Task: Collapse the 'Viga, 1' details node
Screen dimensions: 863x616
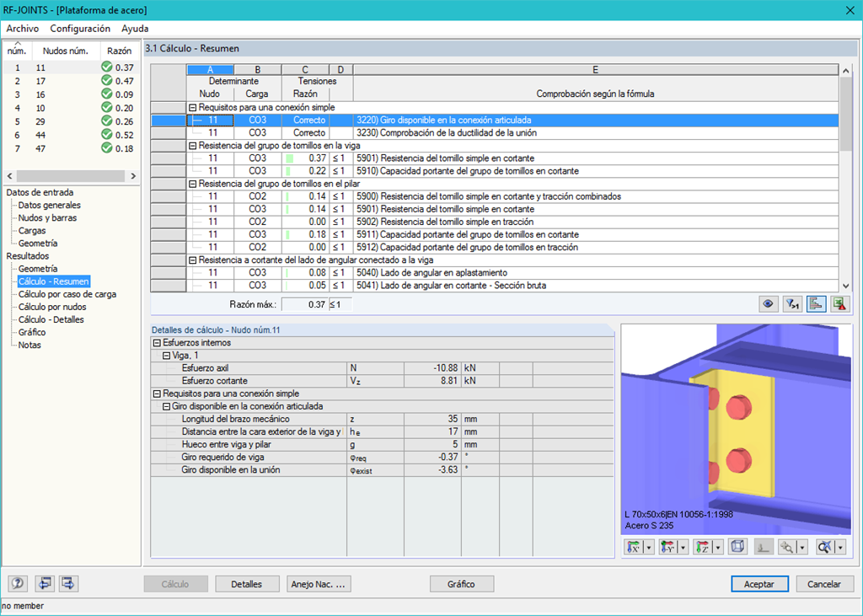Action: [166, 356]
